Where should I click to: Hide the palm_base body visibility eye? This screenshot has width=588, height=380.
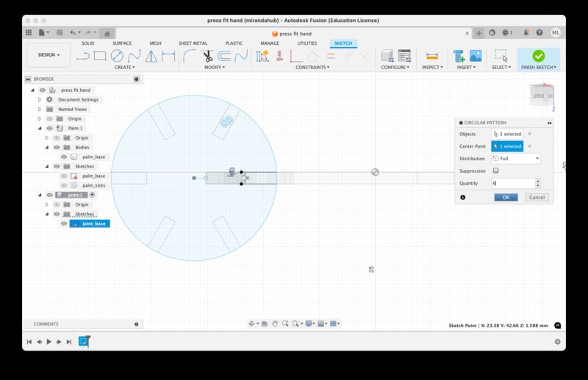coord(64,157)
